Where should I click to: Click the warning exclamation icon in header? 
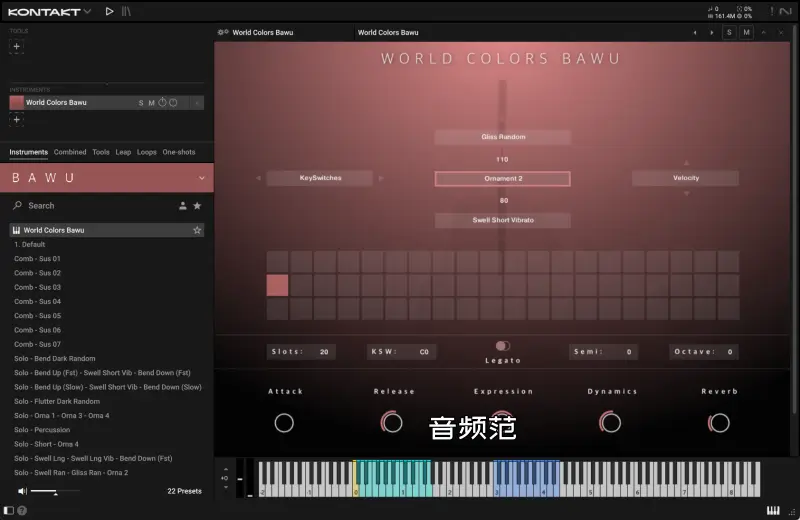[x=771, y=11]
